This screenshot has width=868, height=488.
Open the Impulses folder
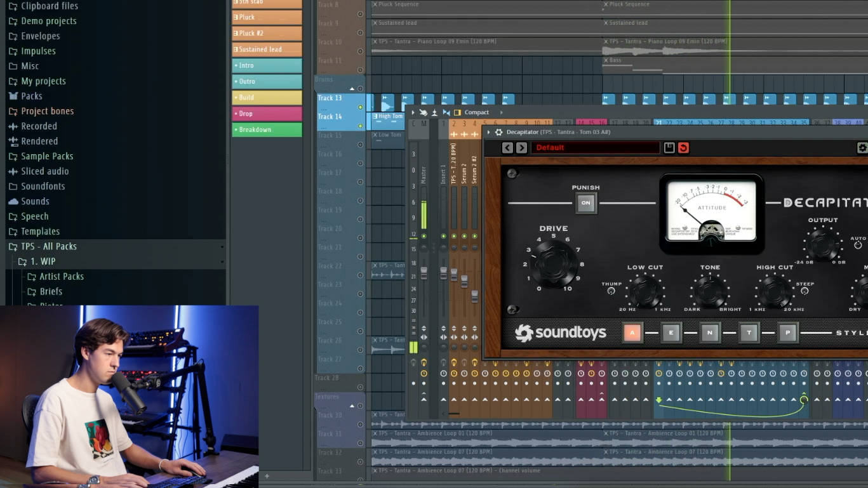[x=32, y=51]
